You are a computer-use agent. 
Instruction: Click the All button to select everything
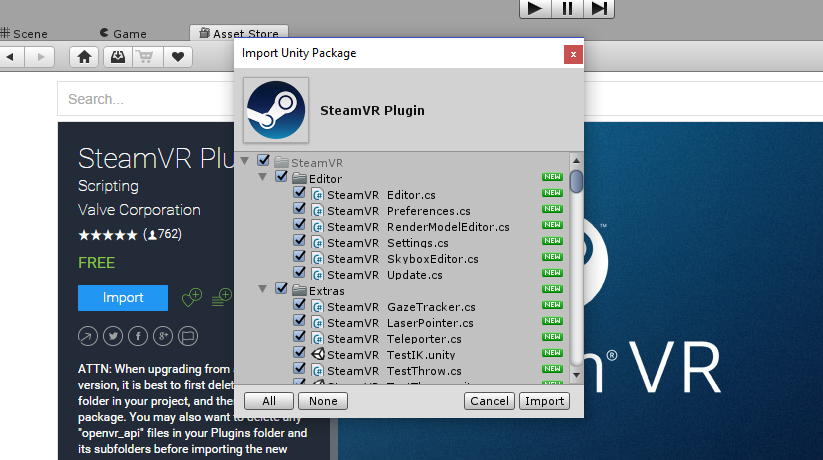(x=269, y=401)
